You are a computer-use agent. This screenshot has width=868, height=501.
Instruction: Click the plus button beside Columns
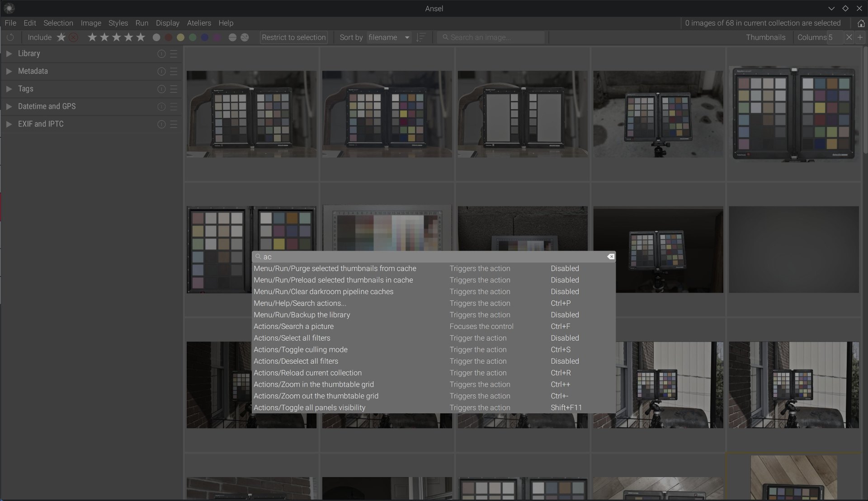(x=860, y=37)
